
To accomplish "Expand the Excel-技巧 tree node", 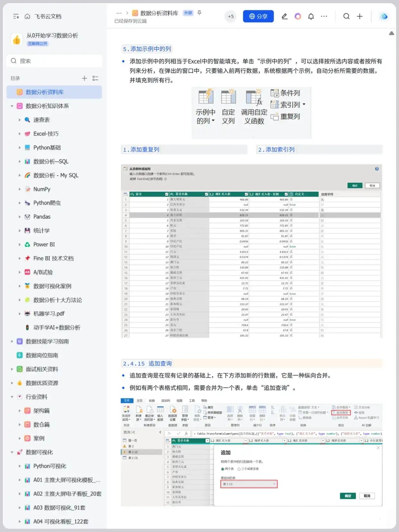I will (x=19, y=134).
